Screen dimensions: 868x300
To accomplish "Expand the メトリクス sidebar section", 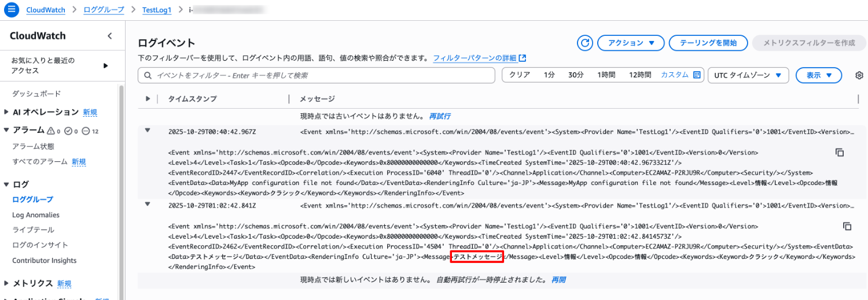I will pyautogui.click(x=6, y=283).
